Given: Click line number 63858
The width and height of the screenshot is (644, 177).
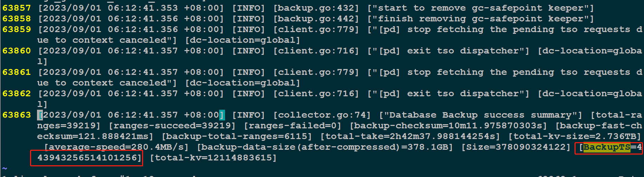Looking at the screenshot, I should point(17,19).
